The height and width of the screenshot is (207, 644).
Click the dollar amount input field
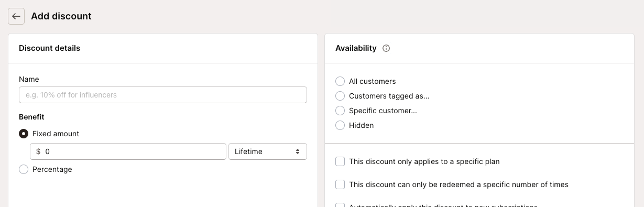[128, 151]
